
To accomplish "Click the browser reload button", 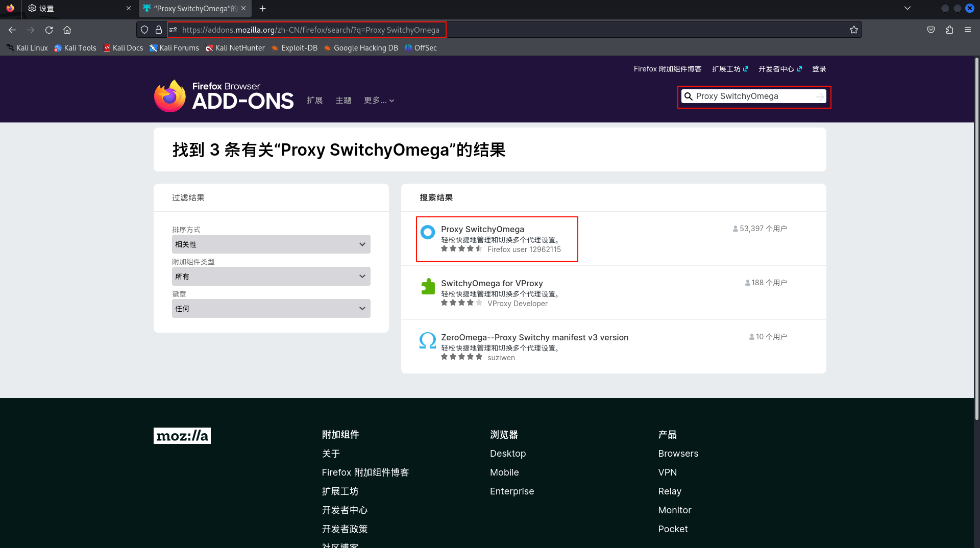I will 49,30.
